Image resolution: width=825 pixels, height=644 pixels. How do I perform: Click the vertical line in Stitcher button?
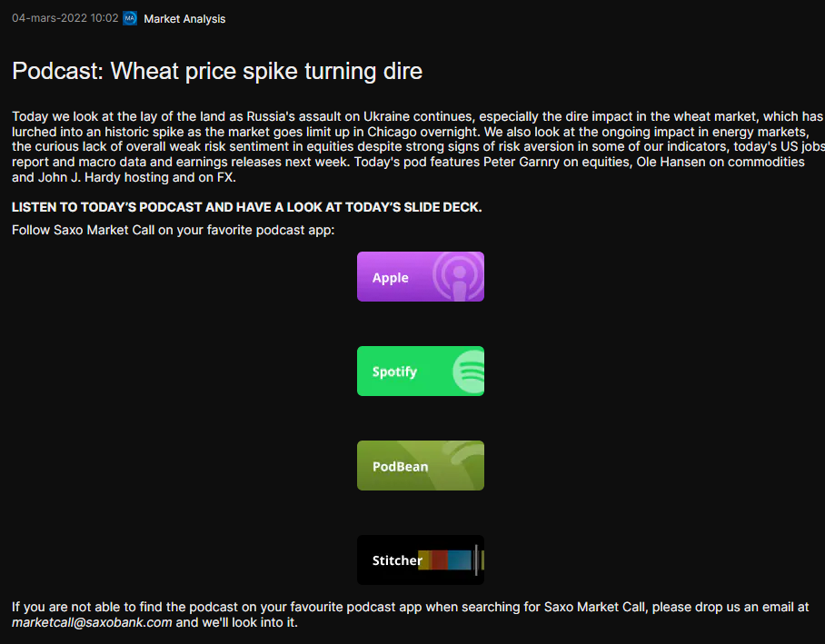tap(476, 560)
